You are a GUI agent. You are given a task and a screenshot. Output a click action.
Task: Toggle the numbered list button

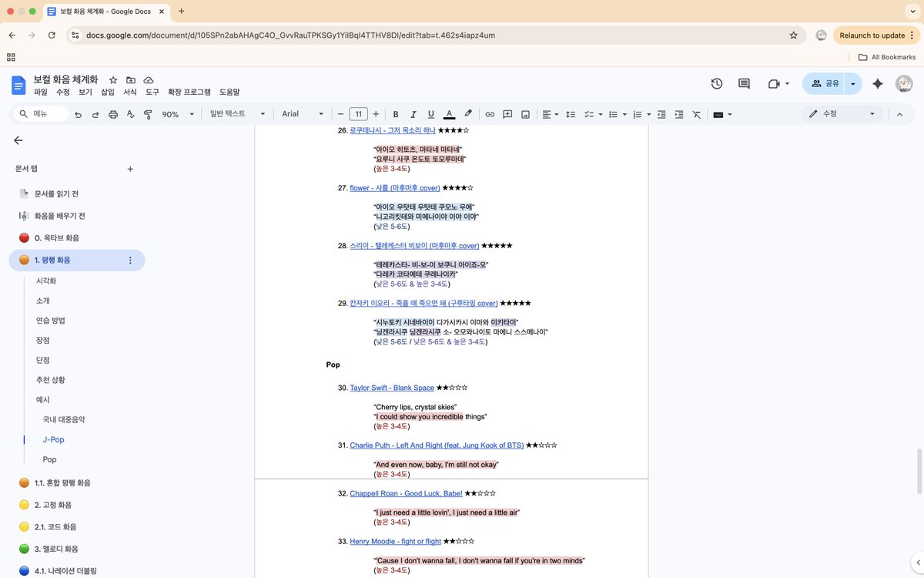click(x=637, y=114)
